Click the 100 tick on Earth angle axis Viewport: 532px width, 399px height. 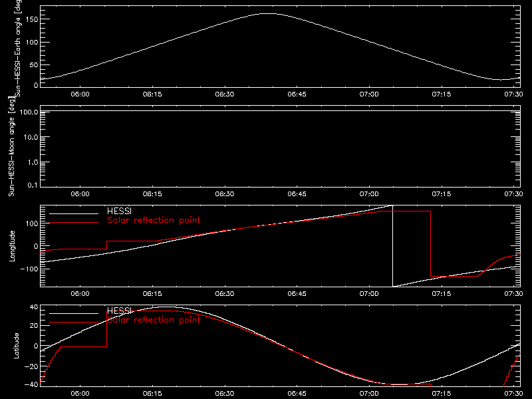coord(32,43)
